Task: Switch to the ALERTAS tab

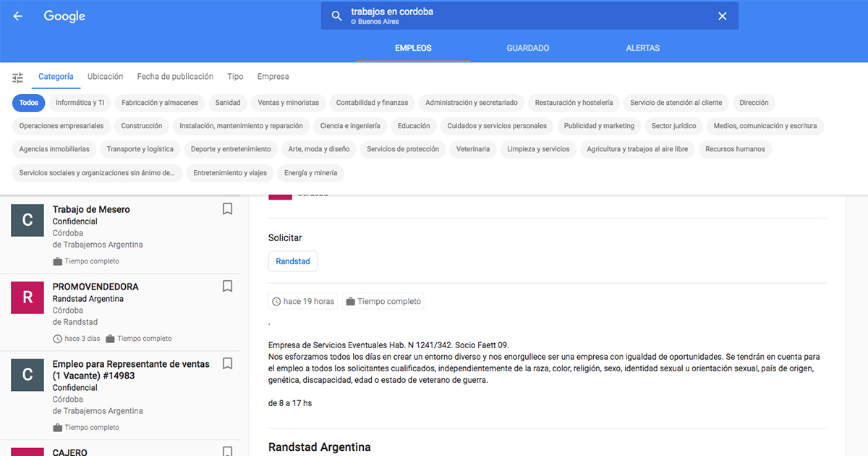Action: 643,48
